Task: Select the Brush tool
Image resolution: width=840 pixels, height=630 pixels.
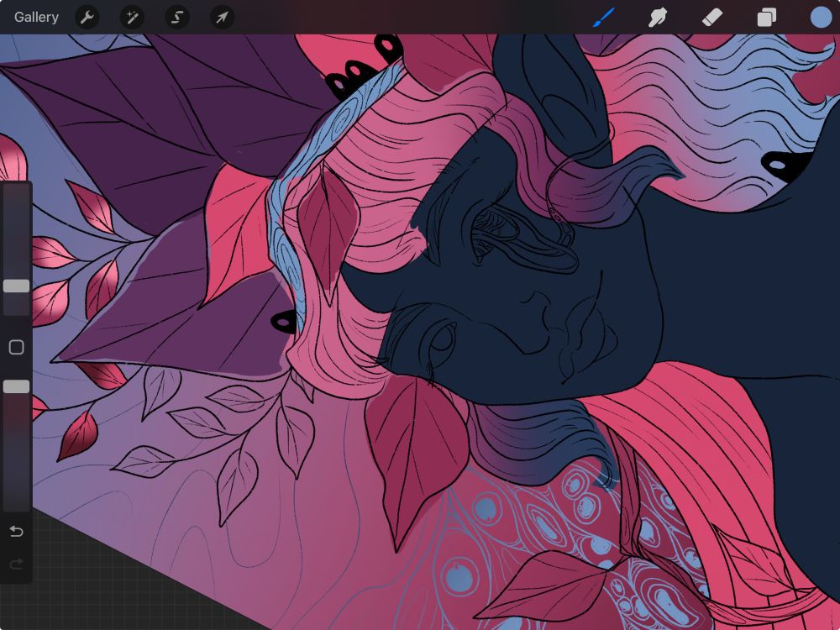Action: [x=604, y=17]
